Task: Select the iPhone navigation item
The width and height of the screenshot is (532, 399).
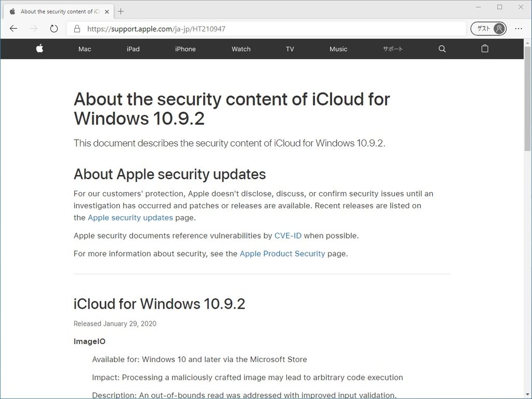Action: pyautogui.click(x=185, y=49)
